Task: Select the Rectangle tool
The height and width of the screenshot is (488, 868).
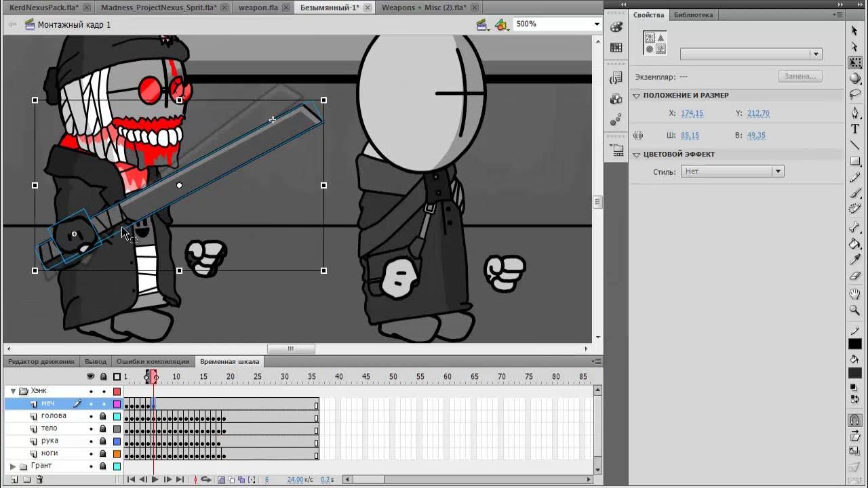Action: coord(854,161)
